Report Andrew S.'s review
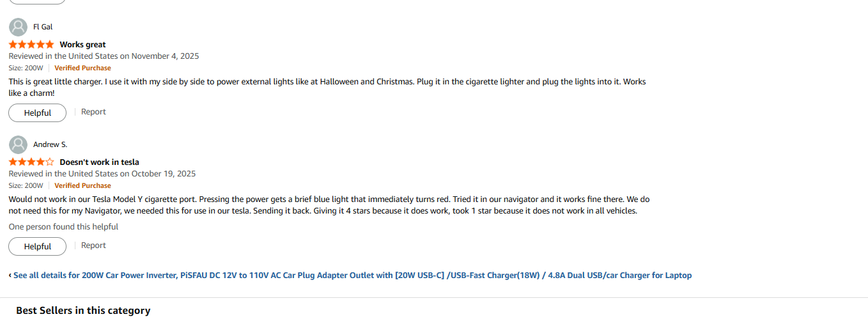The image size is (868, 319). [93, 245]
